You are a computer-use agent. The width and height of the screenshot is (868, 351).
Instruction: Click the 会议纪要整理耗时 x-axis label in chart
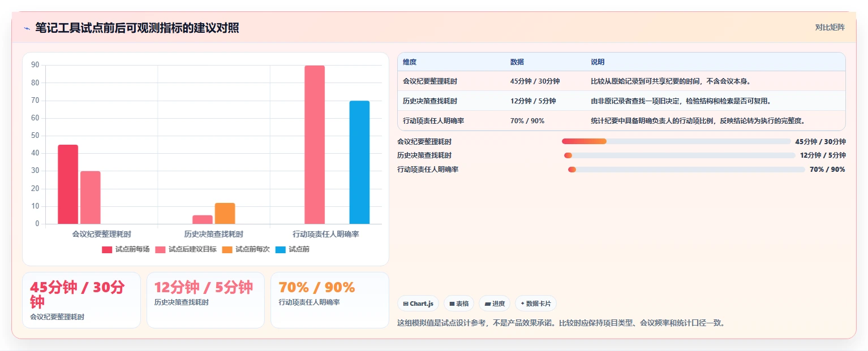(x=102, y=233)
